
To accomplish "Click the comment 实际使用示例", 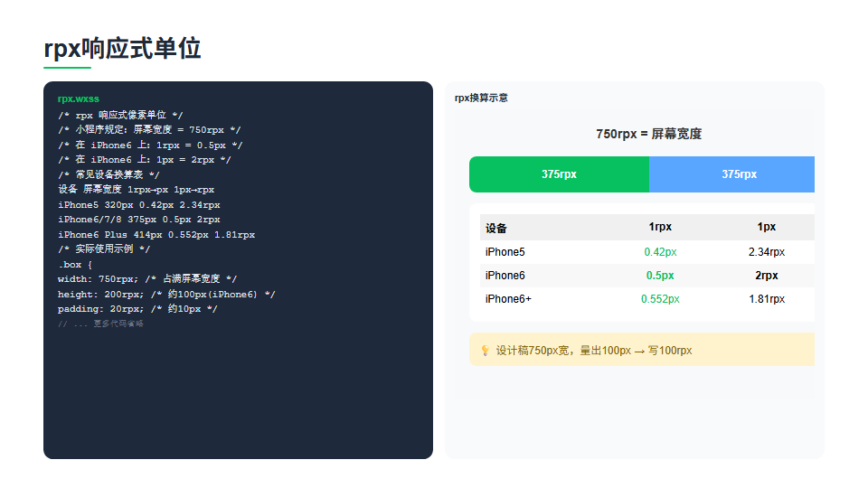I will click(104, 249).
